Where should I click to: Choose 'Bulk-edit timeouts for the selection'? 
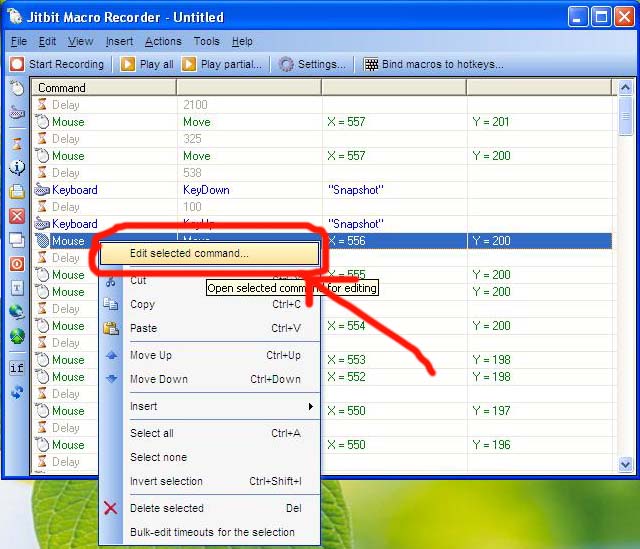click(209, 532)
